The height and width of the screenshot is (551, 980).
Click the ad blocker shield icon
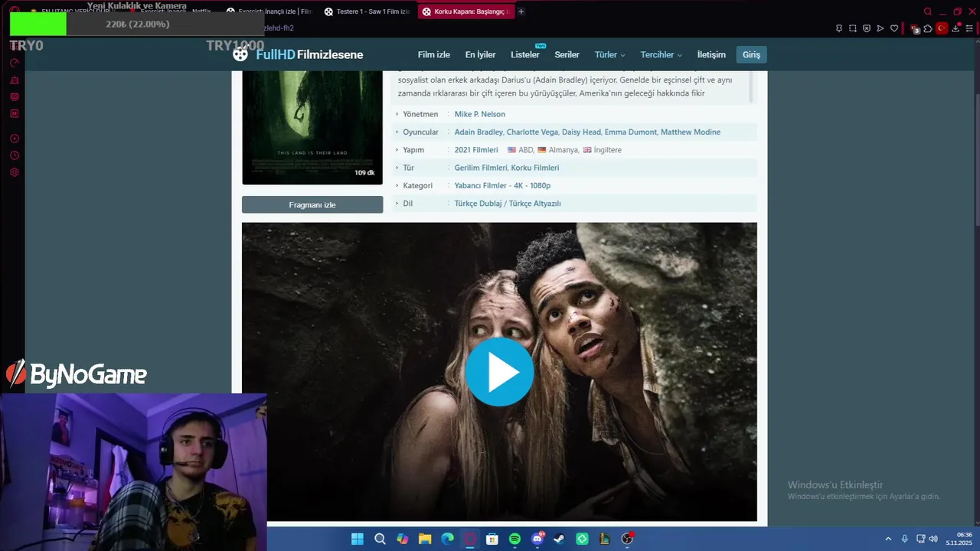(x=867, y=28)
